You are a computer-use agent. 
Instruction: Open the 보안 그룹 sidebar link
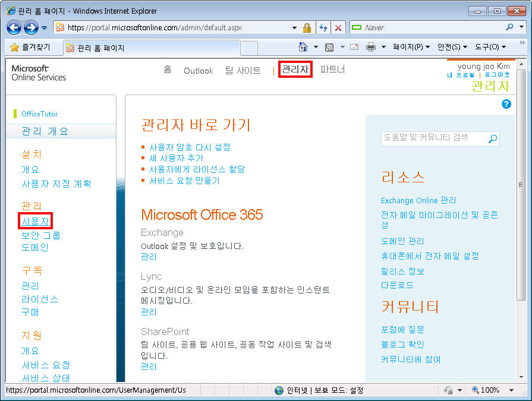(41, 235)
